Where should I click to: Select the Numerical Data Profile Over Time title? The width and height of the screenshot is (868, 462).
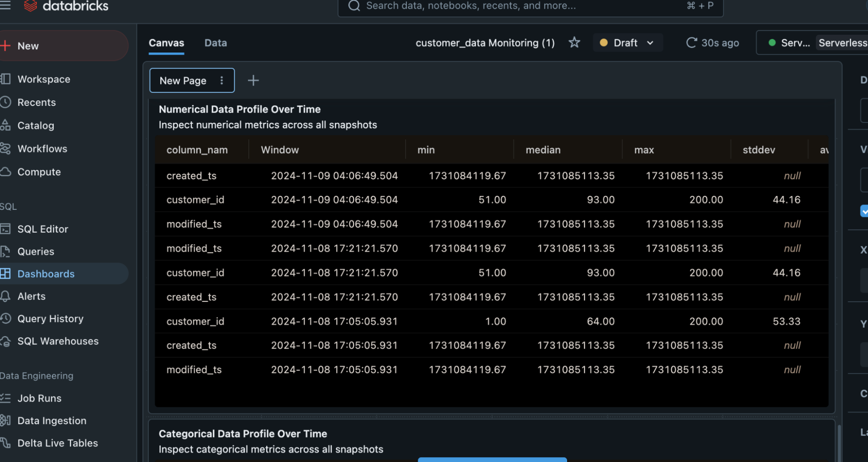240,109
